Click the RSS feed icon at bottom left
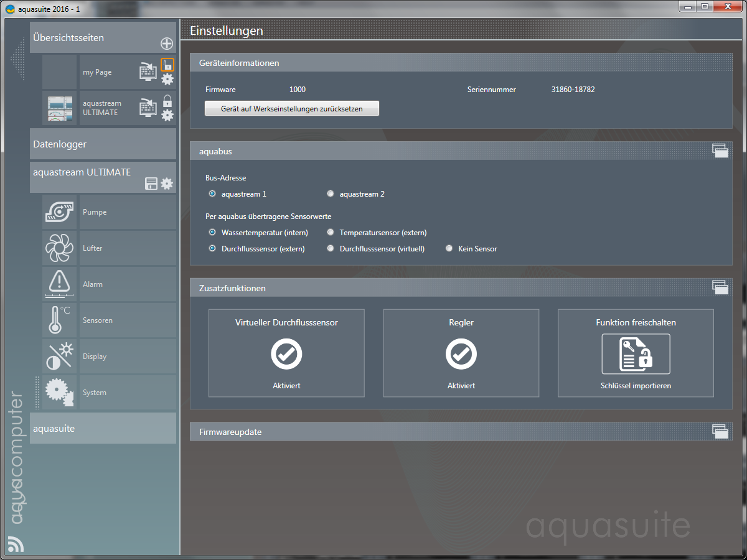 click(16, 543)
